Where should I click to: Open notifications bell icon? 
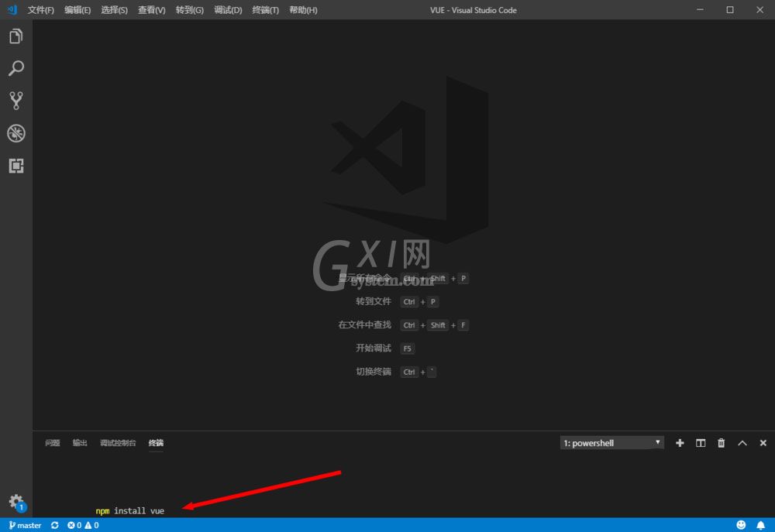coord(761,525)
